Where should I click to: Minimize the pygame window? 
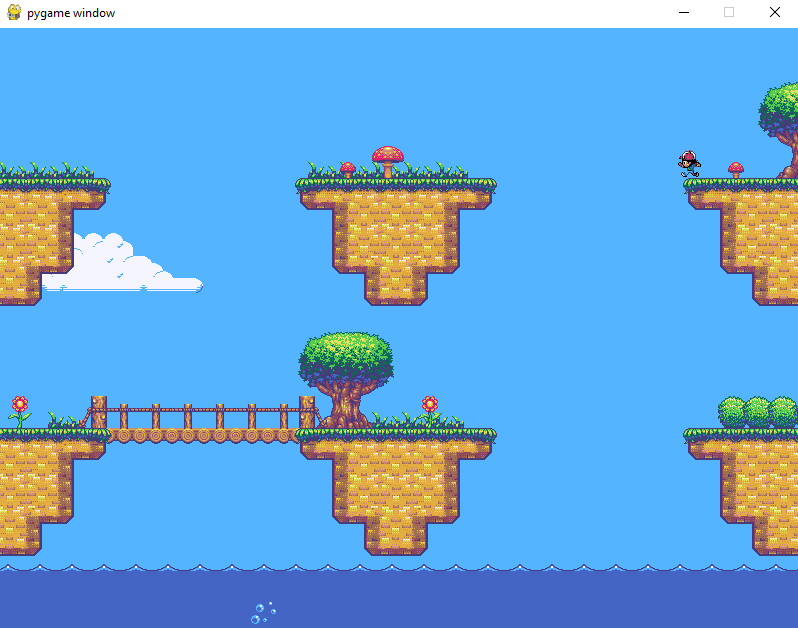pos(684,13)
